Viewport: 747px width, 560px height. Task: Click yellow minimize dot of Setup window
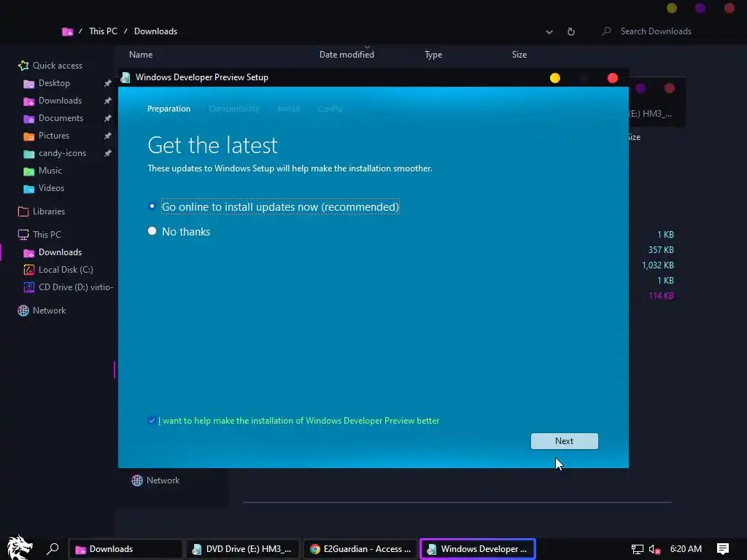click(x=555, y=78)
